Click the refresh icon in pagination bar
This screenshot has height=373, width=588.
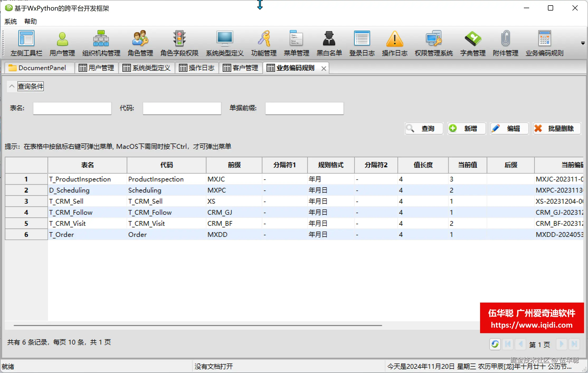[495, 344]
